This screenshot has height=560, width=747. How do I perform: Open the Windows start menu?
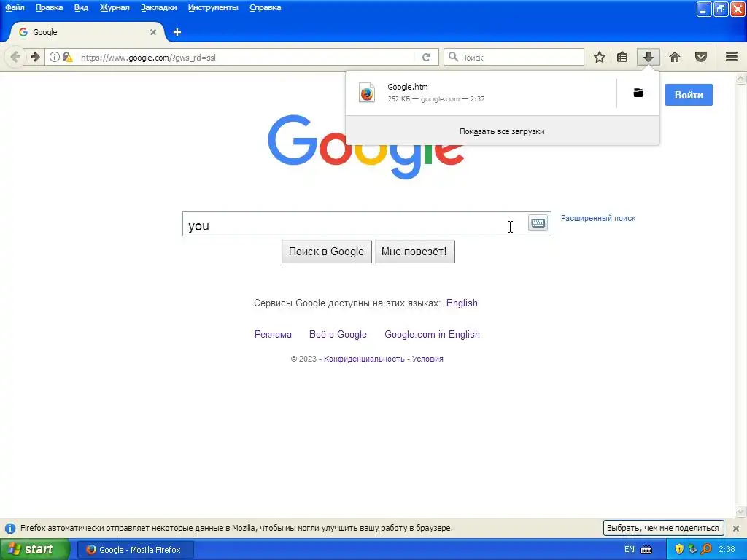pyautogui.click(x=34, y=550)
